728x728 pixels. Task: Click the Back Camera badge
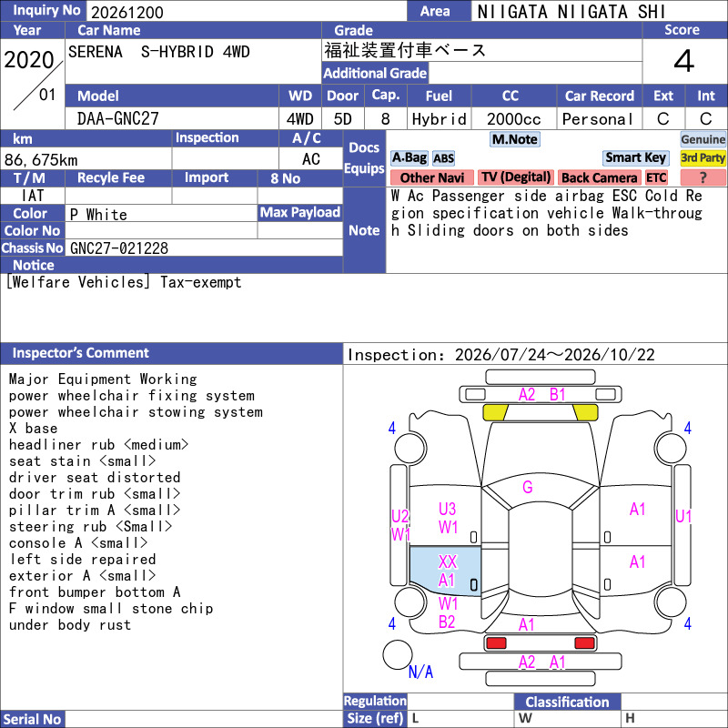point(599,177)
